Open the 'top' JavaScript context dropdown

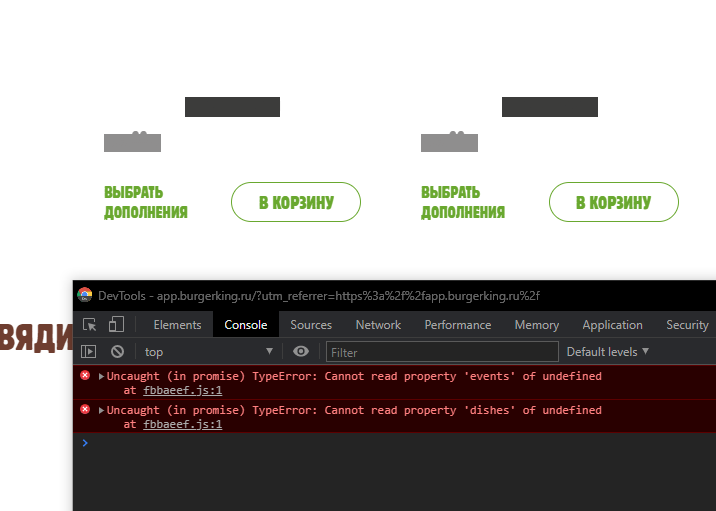click(208, 351)
